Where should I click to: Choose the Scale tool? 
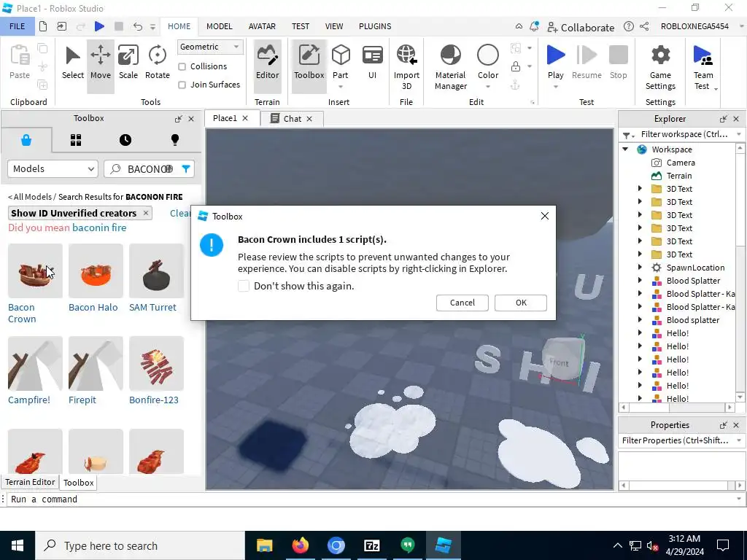[128, 63]
